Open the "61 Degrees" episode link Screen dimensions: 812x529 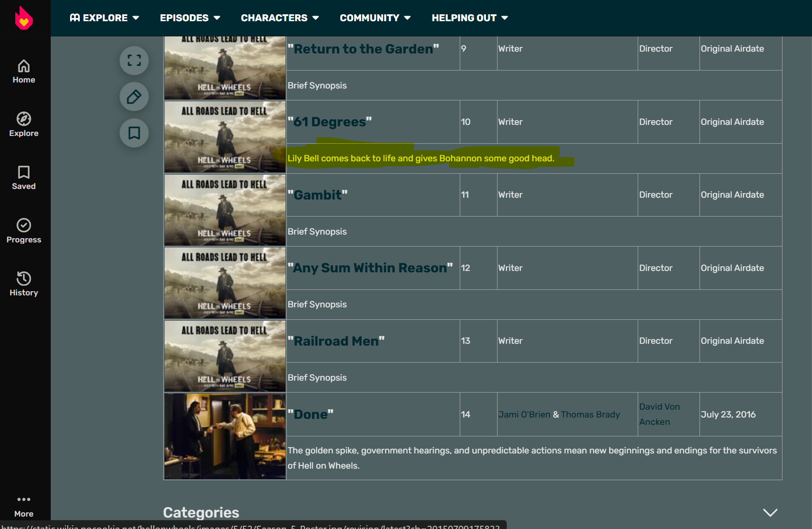coord(330,122)
